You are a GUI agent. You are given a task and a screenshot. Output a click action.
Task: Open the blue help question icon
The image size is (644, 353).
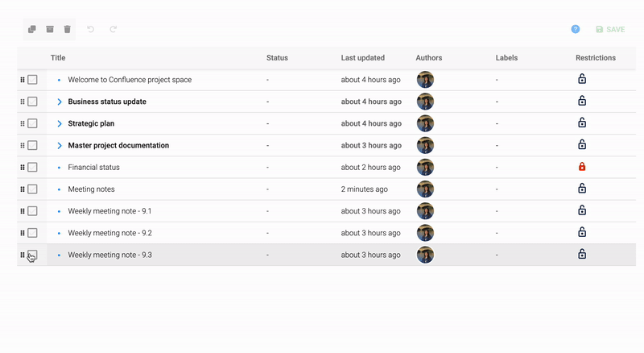(576, 29)
